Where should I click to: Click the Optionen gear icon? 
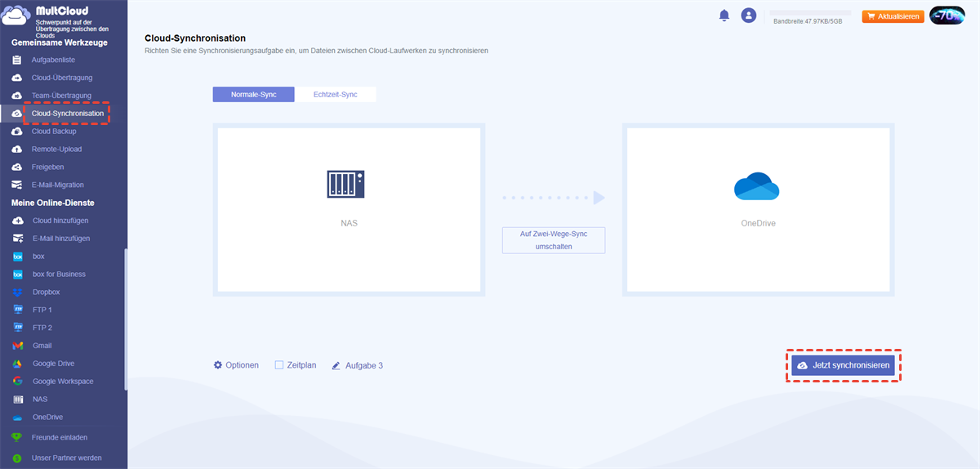coord(218,365)
